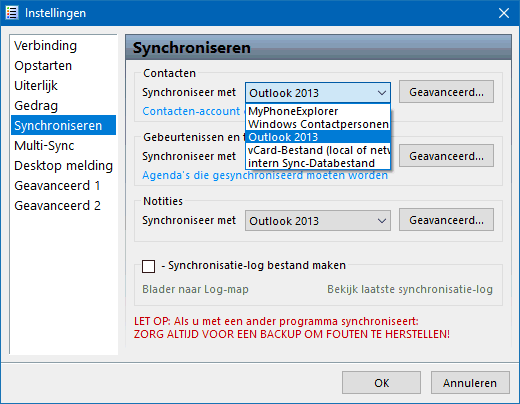
Task: Open the Multi-Sync settings page
Action: (44, 146)
